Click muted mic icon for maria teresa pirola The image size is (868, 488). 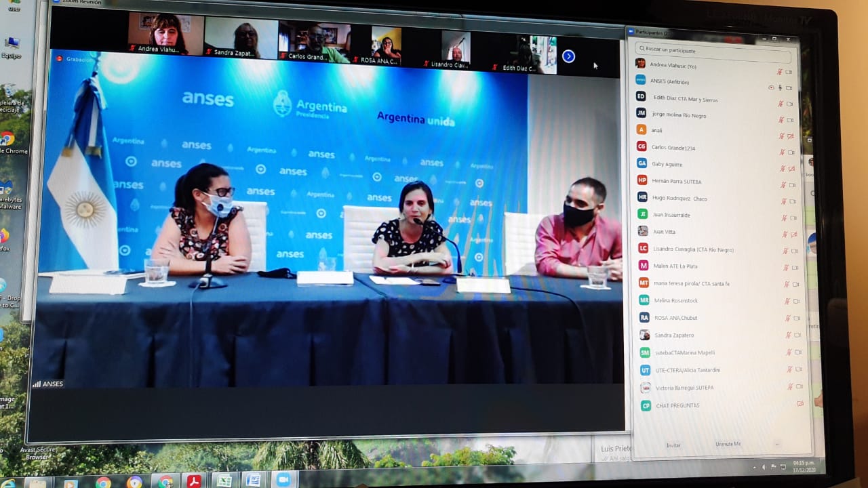tap(787, 285)
